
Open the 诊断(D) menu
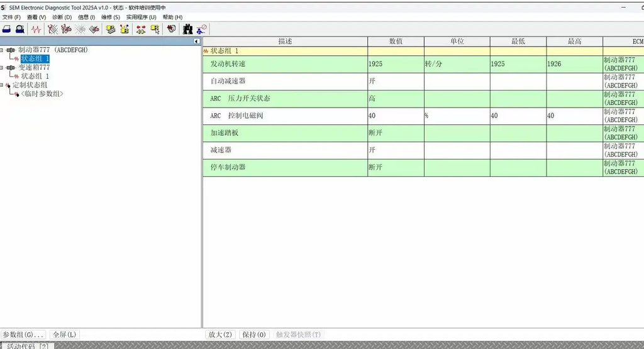pyautogui.click(x=62, y=17)
